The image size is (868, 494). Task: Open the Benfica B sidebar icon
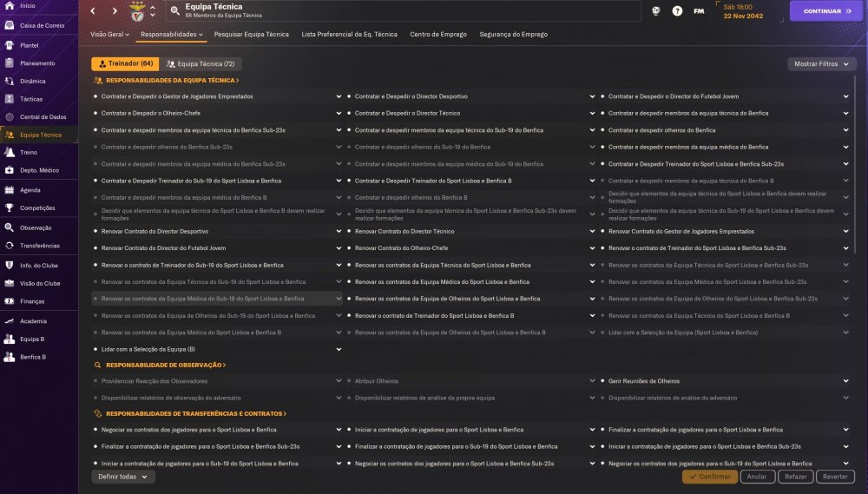(10, 357)
